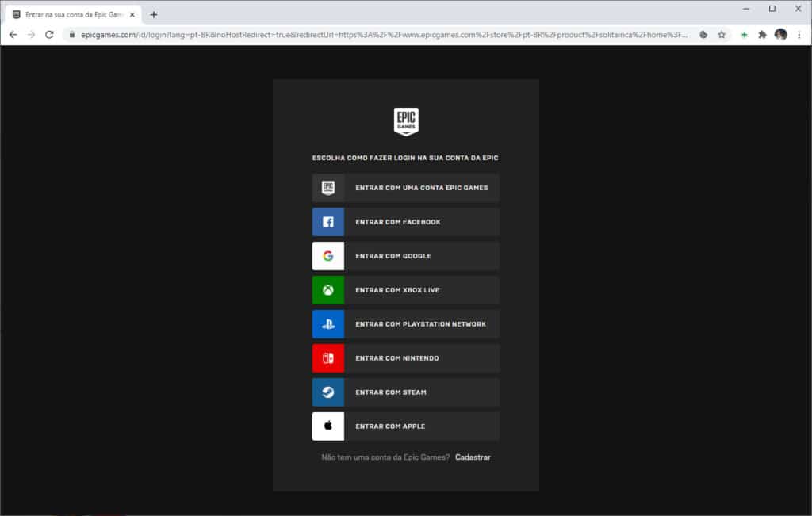Click the 'Entrar com uma conta Epic Games' label
The width and height of the screenshot is (812, 516).
click(x=422, y=188)
